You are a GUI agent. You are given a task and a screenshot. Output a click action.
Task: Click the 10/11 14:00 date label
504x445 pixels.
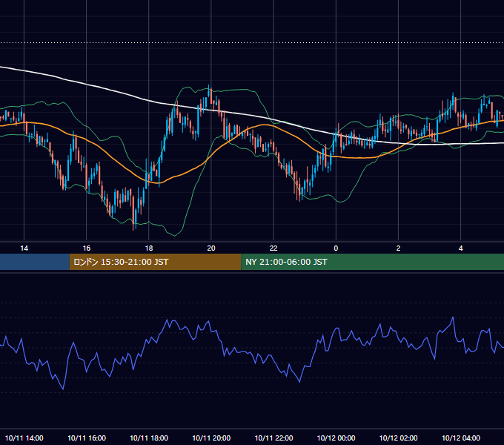click(24, 438)
